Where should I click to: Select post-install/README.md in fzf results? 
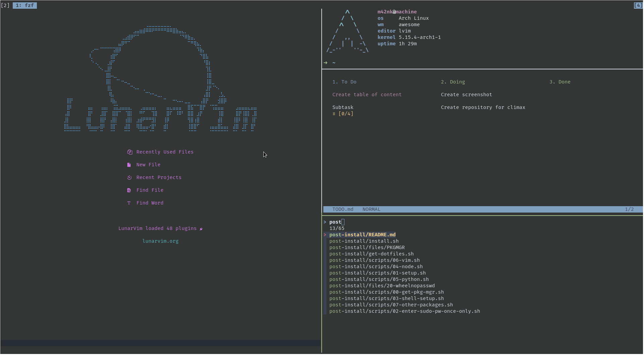pyautogui.click(x=362, y=235)
